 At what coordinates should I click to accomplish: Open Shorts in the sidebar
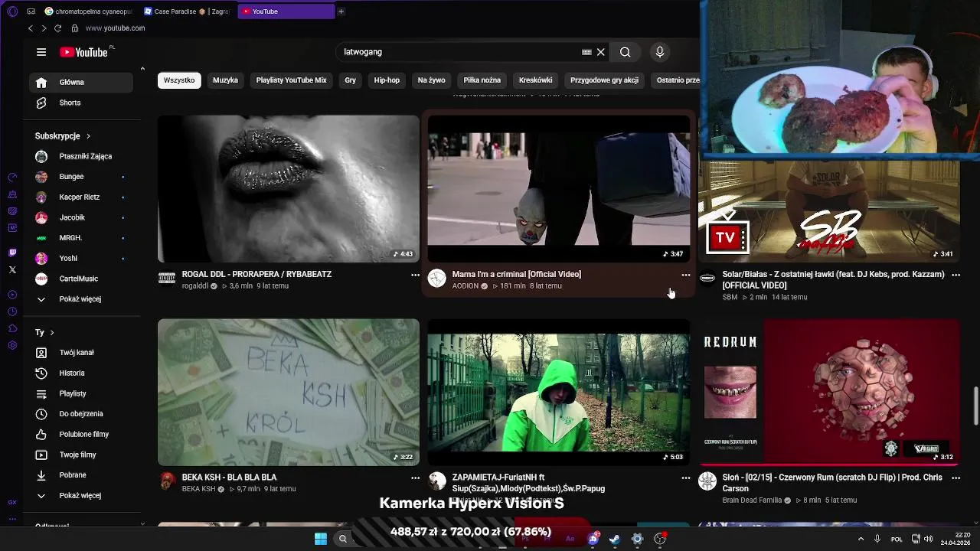click(x=81, y=103)
